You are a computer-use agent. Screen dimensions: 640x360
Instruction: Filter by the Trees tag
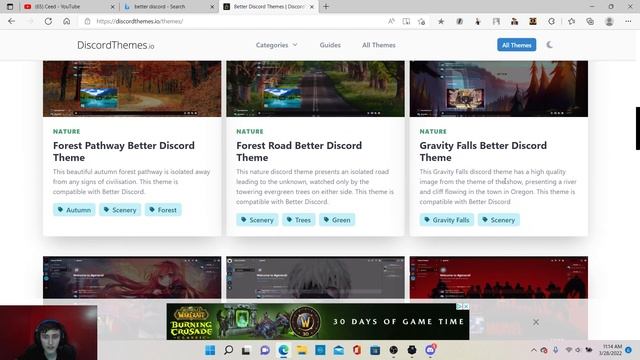298,220
